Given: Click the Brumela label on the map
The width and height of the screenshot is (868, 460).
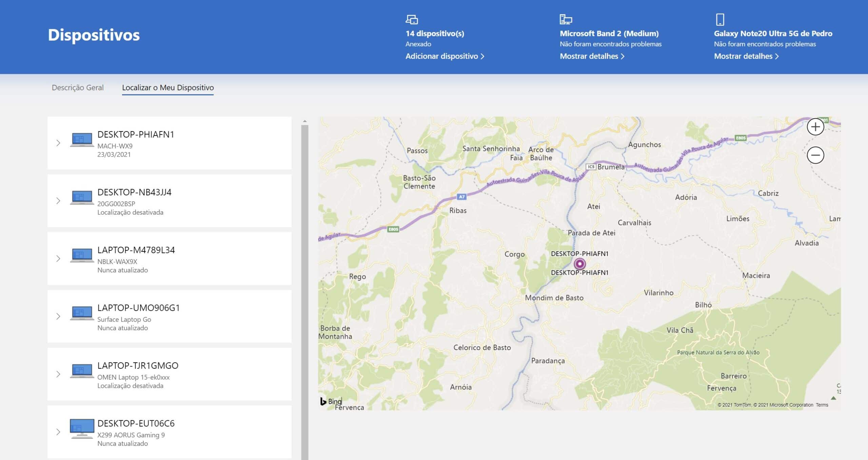Looking at the screenshot, I should [x=611, y=167].
